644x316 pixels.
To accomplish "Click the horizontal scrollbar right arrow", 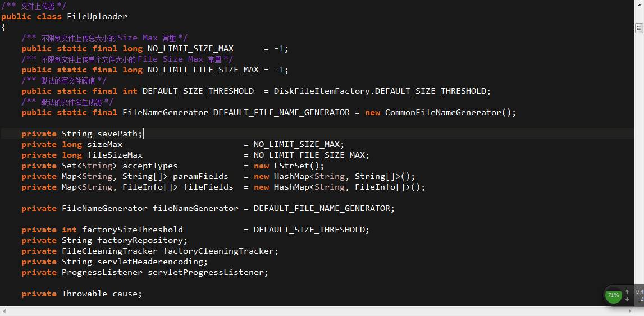I will (631, 312).
